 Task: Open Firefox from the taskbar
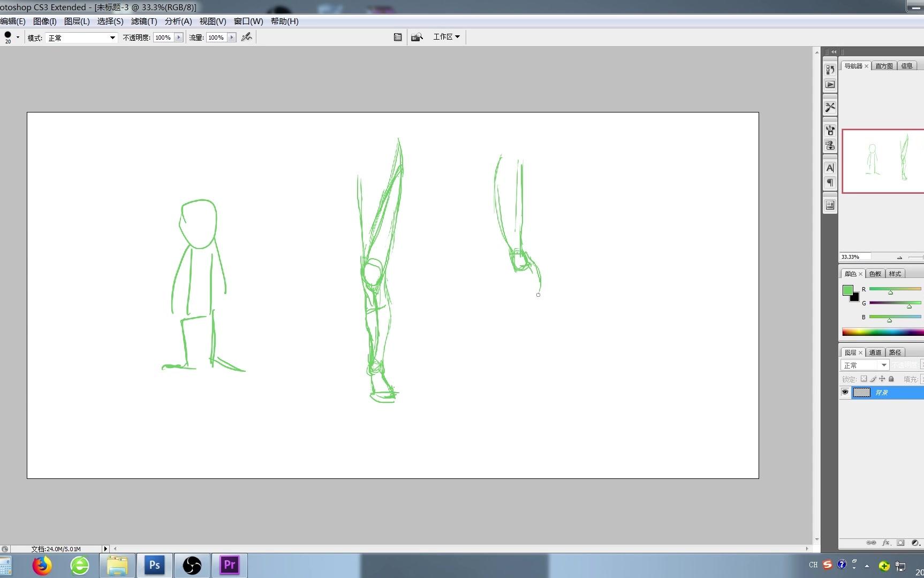coord(42,566)
